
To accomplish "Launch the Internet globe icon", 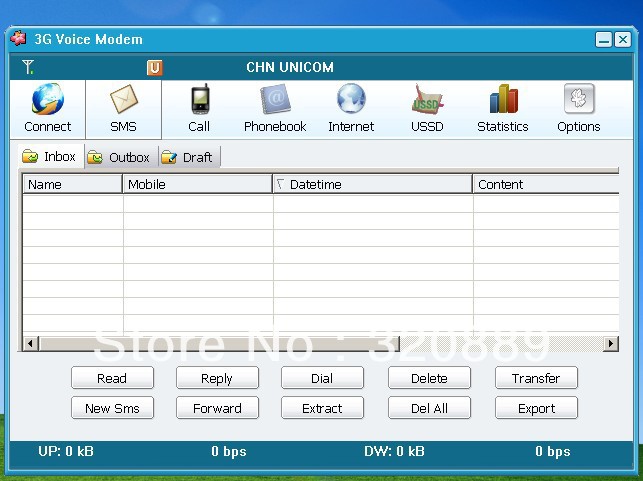I will 351,98.
